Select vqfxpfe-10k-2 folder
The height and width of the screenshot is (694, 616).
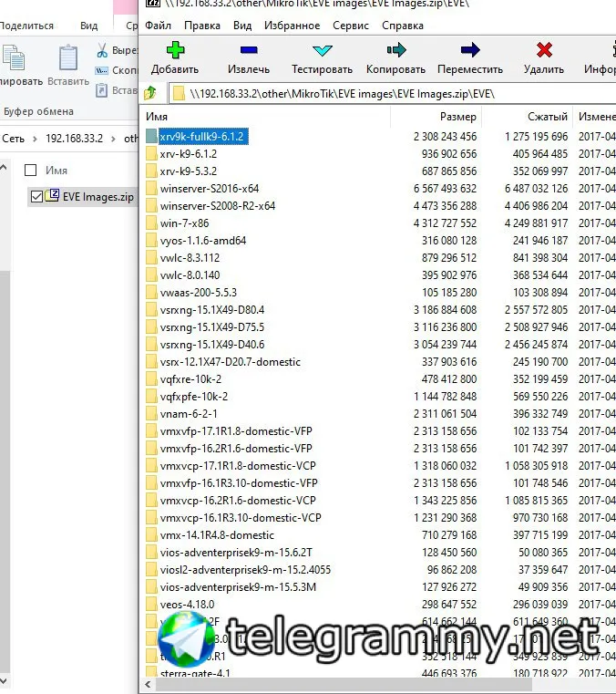(194, 397)
